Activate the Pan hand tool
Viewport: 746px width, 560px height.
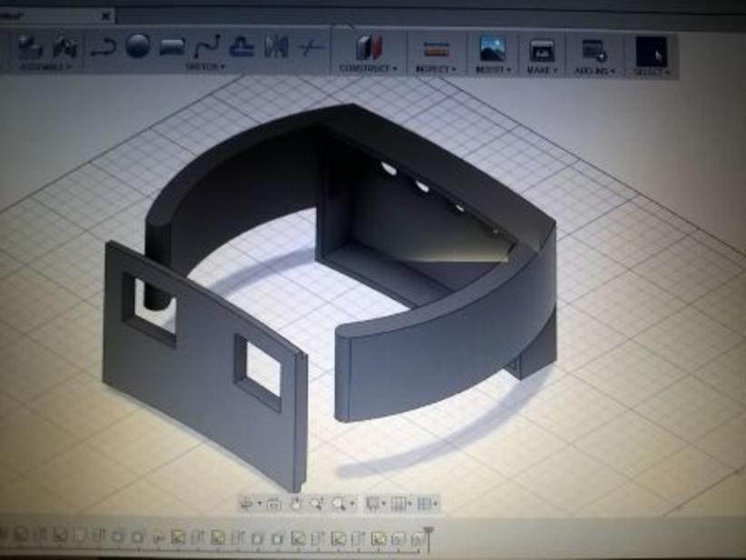[296, 503]
